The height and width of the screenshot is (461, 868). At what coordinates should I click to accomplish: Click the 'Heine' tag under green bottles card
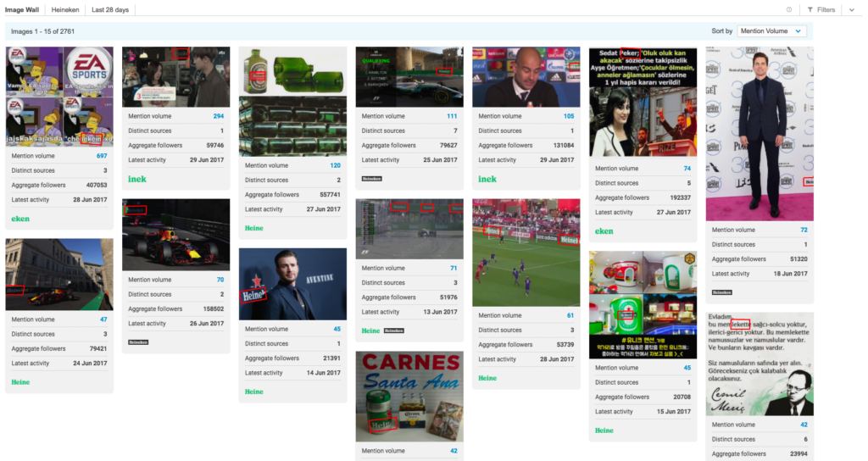254,228
